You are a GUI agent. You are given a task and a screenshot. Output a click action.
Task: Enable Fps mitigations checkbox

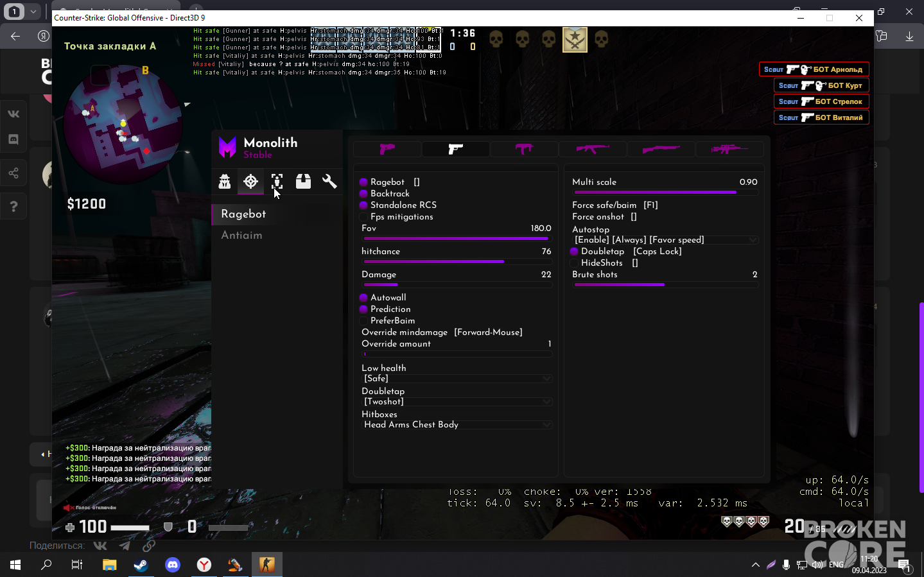coord(363,217)
